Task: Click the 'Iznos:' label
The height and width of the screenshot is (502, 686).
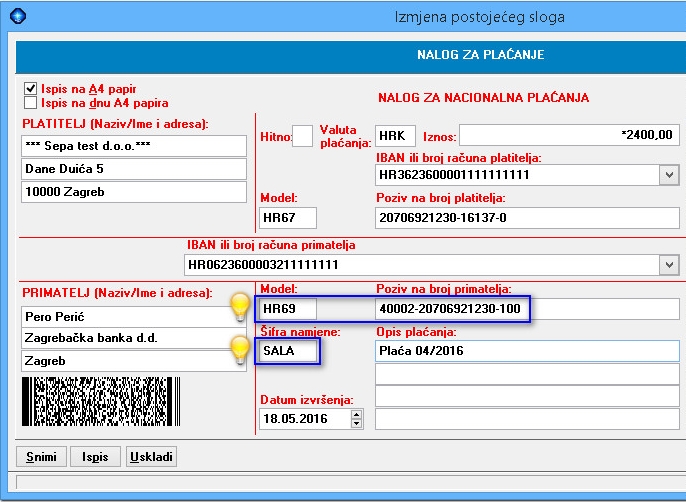Action: click(x=439, y=137)
